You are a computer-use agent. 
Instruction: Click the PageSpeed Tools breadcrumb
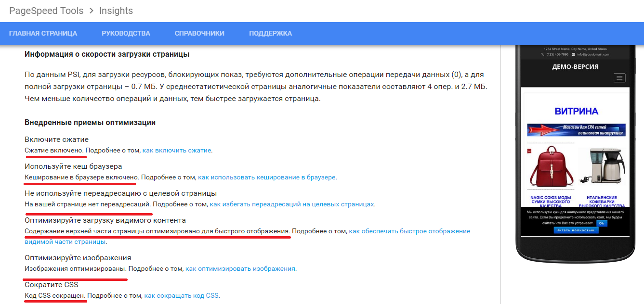[x=46, y=11]
